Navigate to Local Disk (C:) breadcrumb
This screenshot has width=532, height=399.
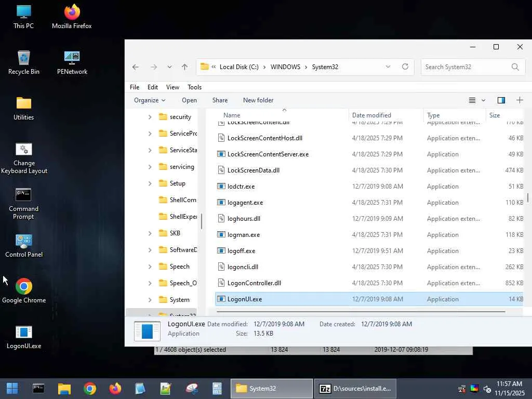[x=239, y=67]
